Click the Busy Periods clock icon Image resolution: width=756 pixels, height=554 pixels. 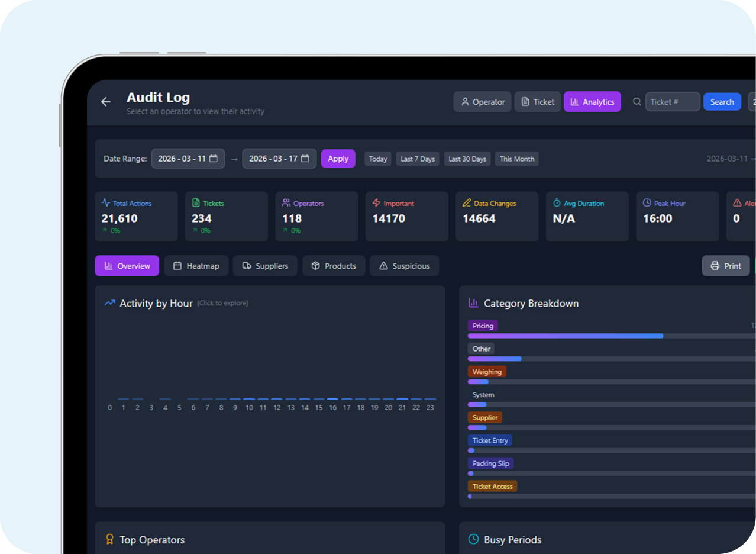[x=473, y=539]
